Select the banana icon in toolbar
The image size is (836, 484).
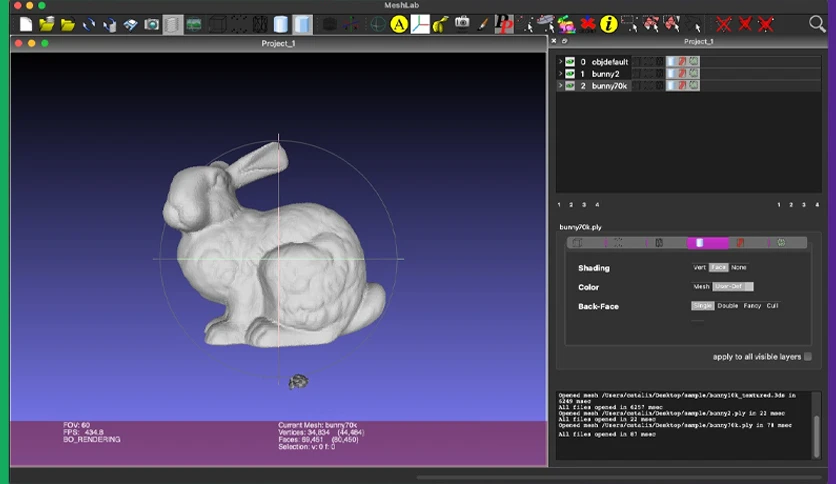[440, 25]
